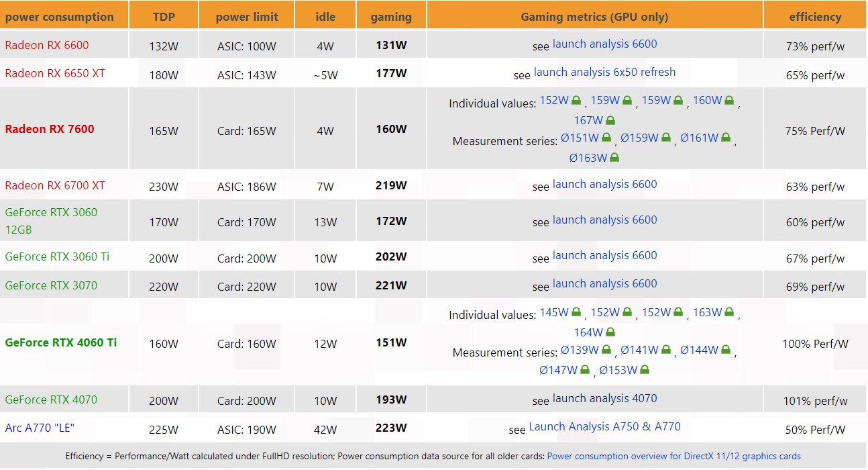Open launch analysis 6600 link in RTX 3060 12GB row

[x=604, y=220]
